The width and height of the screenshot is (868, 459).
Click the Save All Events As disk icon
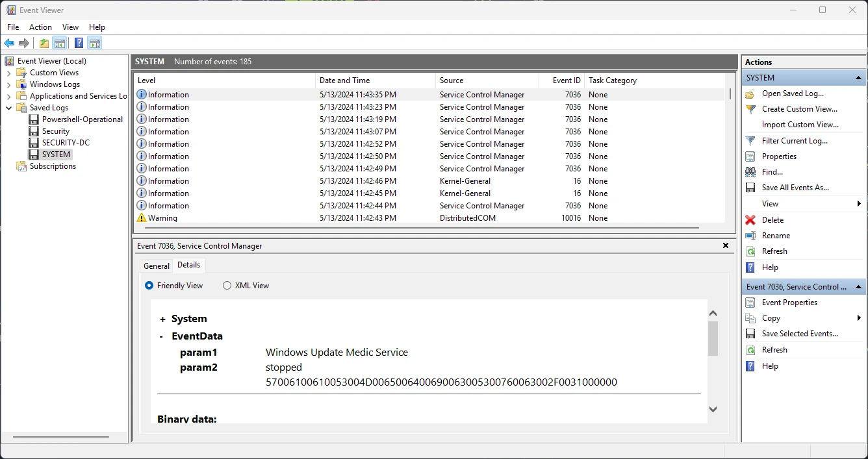(750, 188)
